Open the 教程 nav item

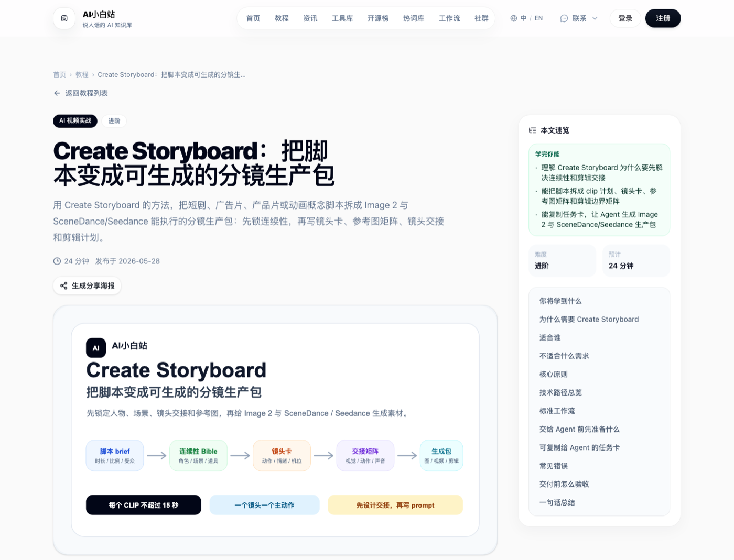[282, 18]
